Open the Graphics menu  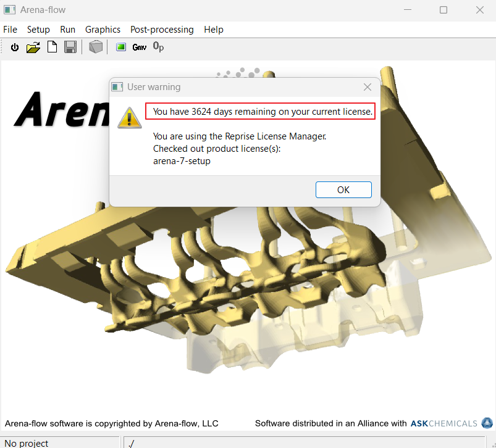(103, 30)
